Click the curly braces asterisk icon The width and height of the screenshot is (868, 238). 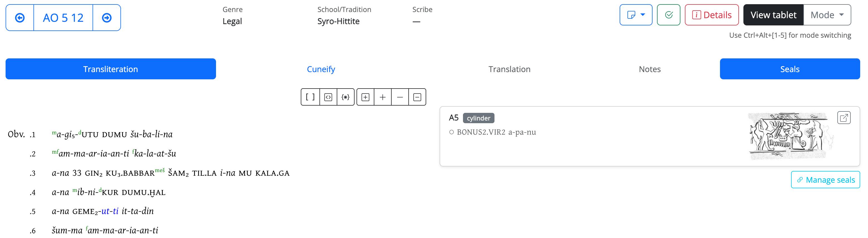point(346,97)
